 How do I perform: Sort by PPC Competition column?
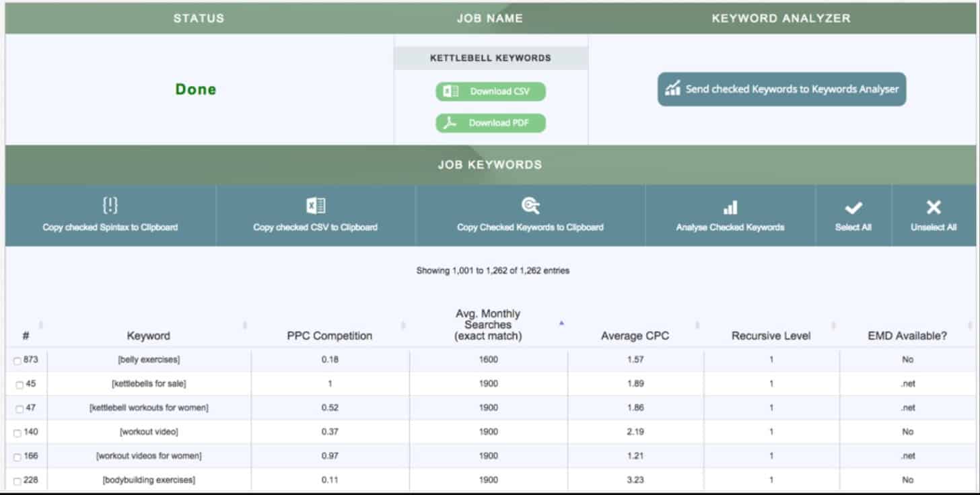point(329,336)
